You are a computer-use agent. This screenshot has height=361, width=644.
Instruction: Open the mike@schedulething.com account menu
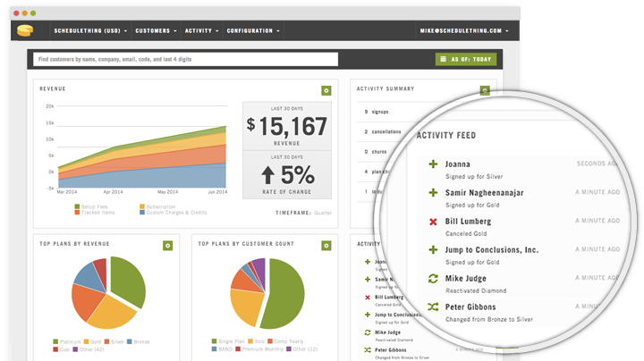(464, 30)
